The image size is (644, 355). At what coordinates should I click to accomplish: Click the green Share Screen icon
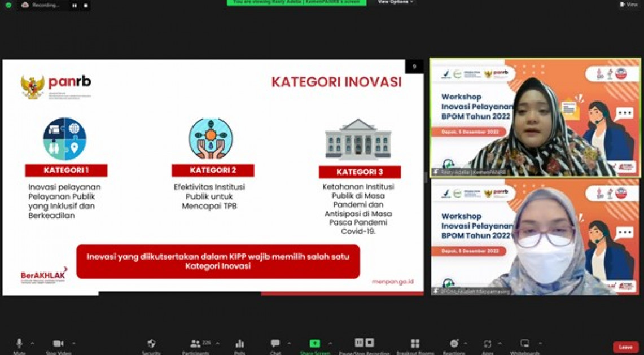pos(314,344)
